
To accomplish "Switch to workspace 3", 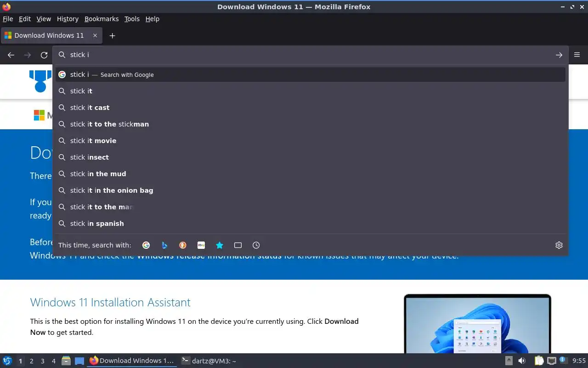I will pyautogui.click(x=42, y=361).
